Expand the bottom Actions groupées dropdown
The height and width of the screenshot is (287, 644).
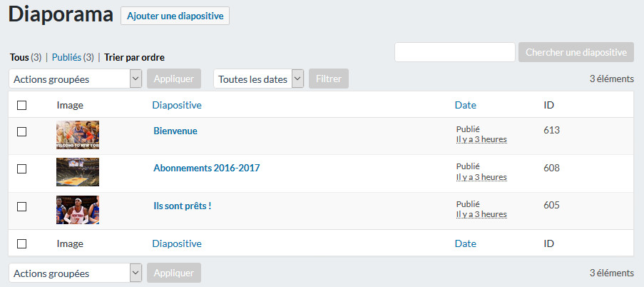(x=75, y=273)
